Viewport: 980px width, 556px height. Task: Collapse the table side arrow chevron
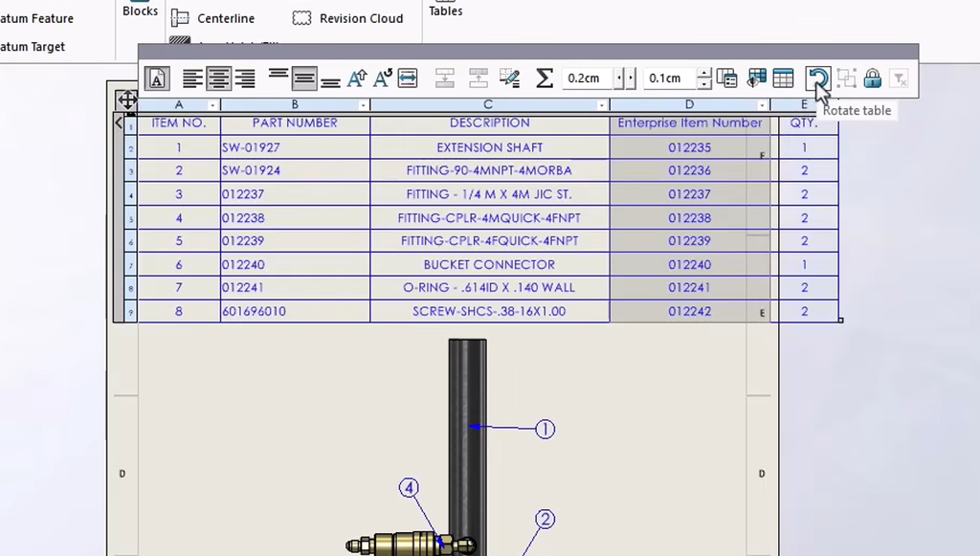point(119,123)
